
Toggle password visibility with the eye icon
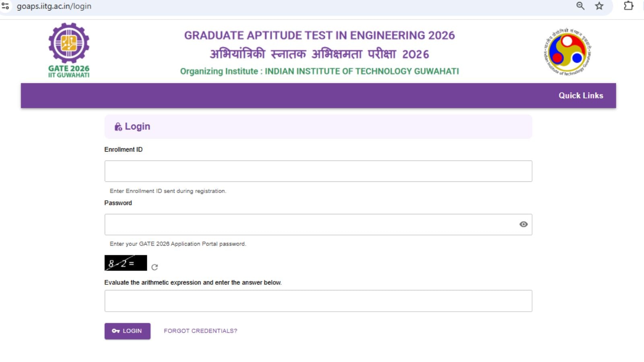(523, 224)
